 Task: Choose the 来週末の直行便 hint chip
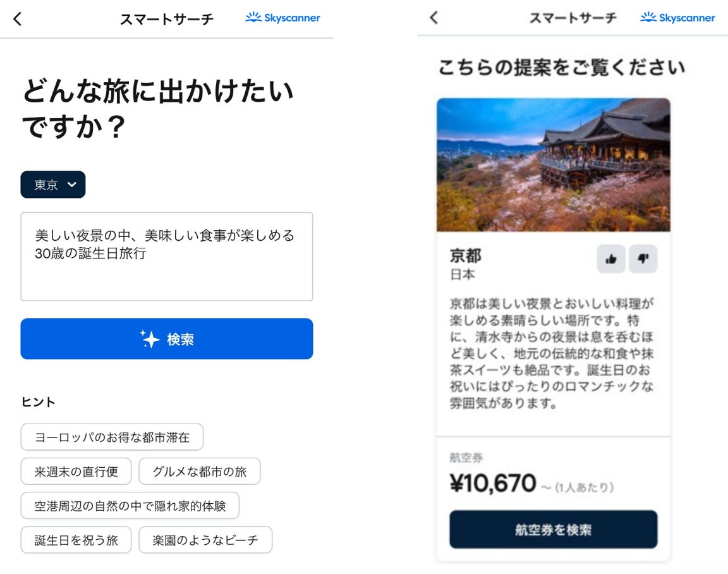point(76,471)
